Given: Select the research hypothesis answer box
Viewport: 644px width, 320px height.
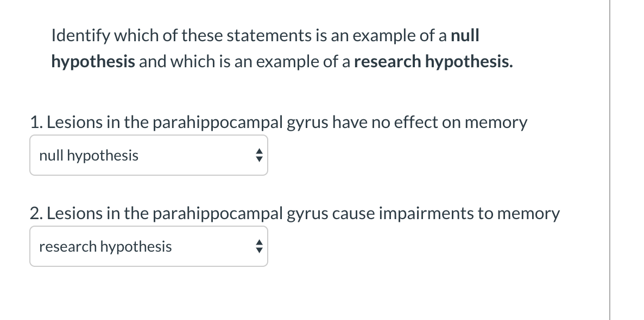Looking at the screenshot, I should coord(148,246).
